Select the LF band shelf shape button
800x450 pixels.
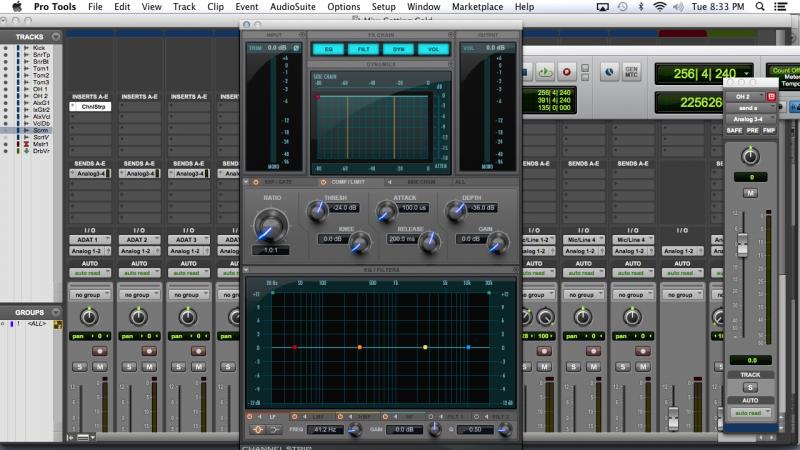[274, 430]
